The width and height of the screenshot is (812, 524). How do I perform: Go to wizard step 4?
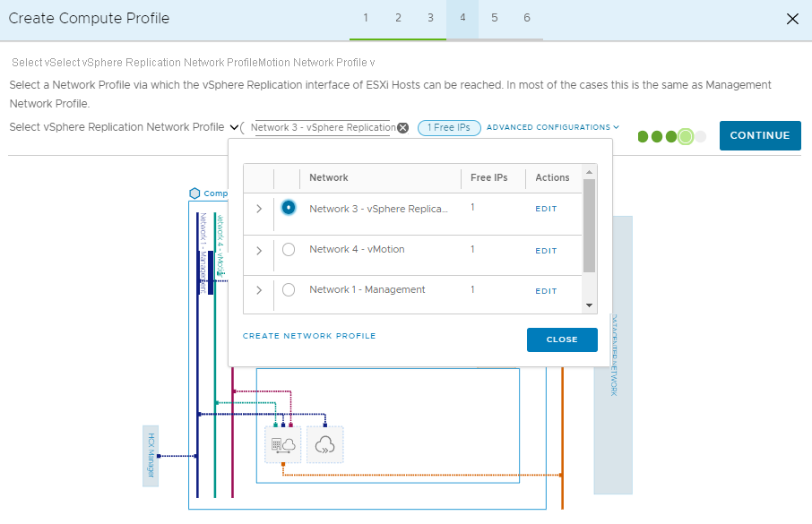tap(462, 18)
